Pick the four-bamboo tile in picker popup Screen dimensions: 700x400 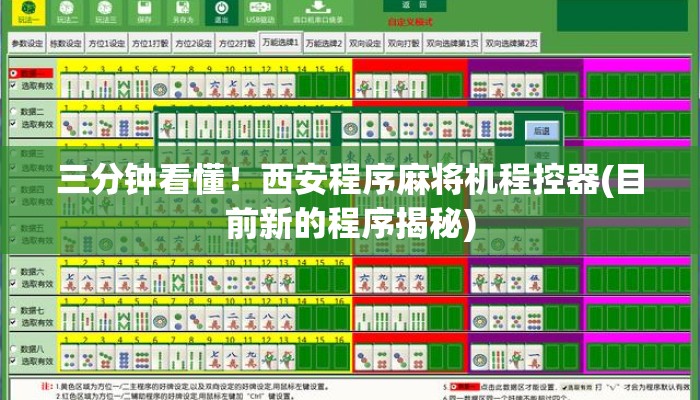click(x=225, y=127)
